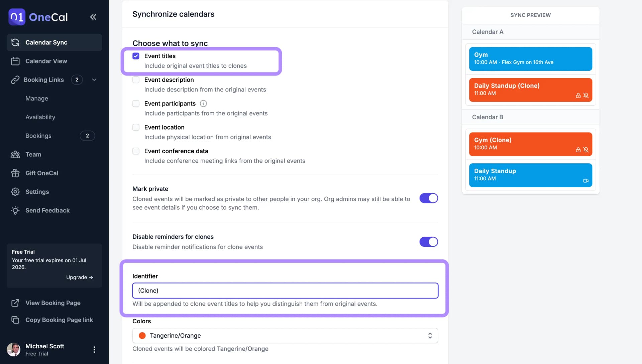Viewport: 642px width, 364px height.
Task: Click the Send Feedback icon in sidebar
Action: tap(15, 210)
